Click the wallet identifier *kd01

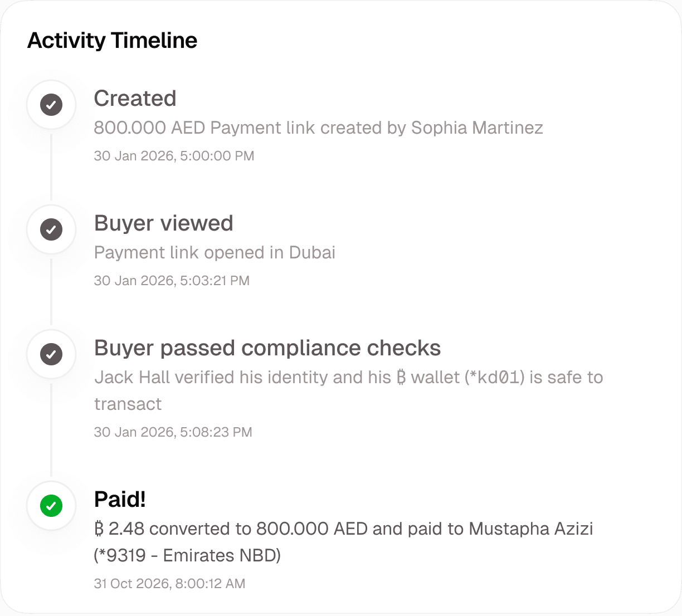(494, 378)
